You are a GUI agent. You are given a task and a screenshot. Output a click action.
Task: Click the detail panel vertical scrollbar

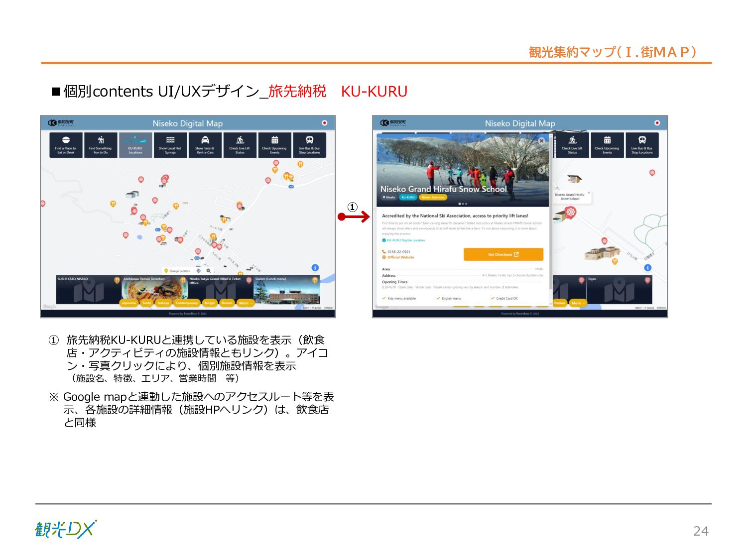(551, 214)
